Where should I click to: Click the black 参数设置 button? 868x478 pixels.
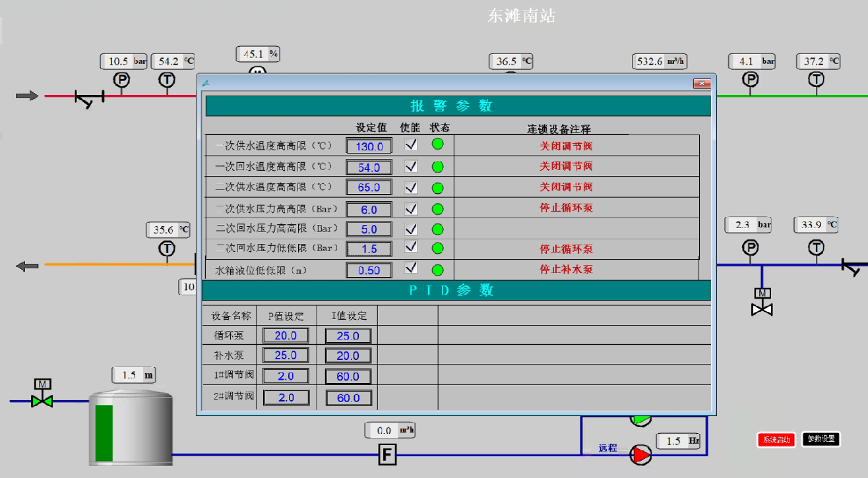(821, 439)
